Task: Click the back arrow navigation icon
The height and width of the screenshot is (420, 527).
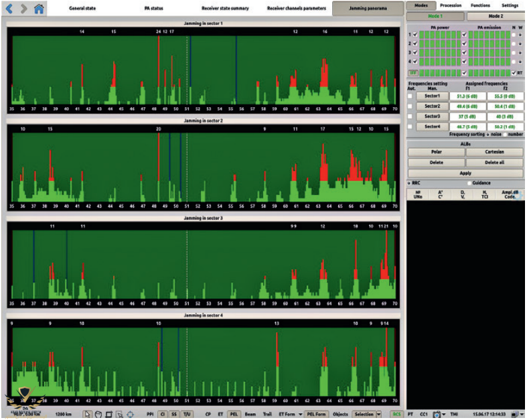Action: pos(9,9)
